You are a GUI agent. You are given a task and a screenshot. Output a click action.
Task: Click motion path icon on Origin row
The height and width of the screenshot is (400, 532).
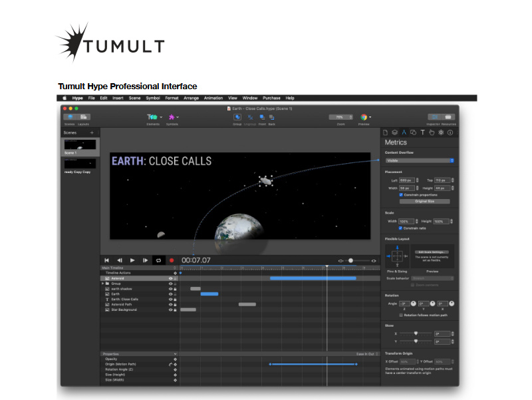coord(171,364)
